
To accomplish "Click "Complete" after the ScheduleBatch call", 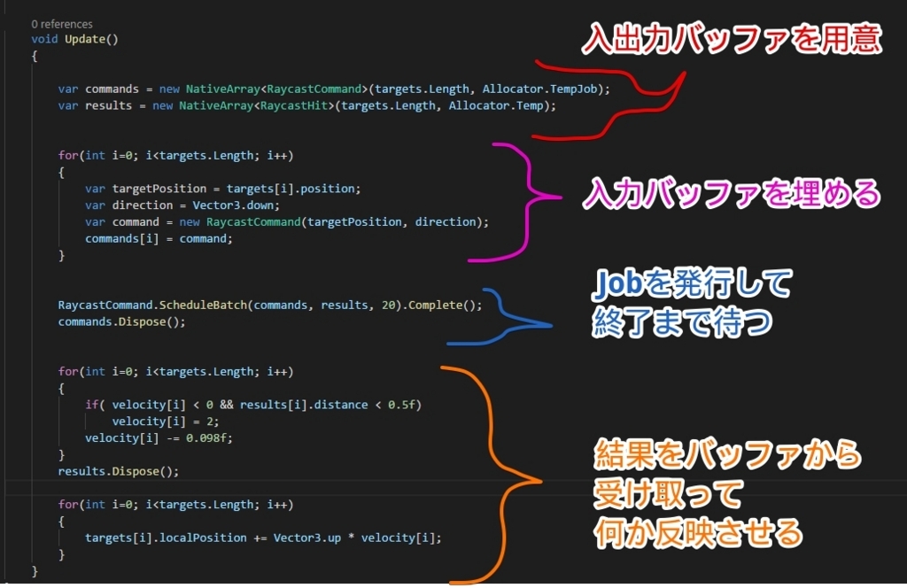I will pos(435,305).
